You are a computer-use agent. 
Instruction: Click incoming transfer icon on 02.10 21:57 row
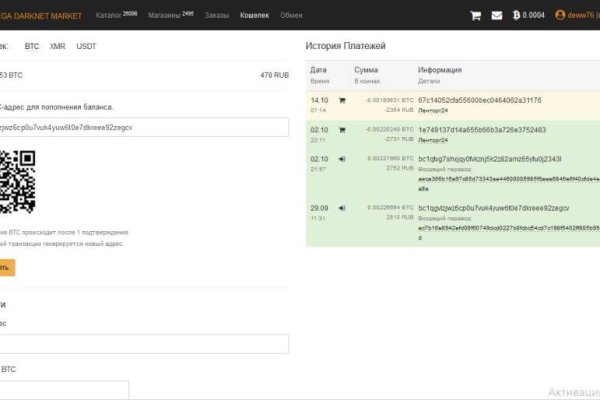[x=342, y=159]
